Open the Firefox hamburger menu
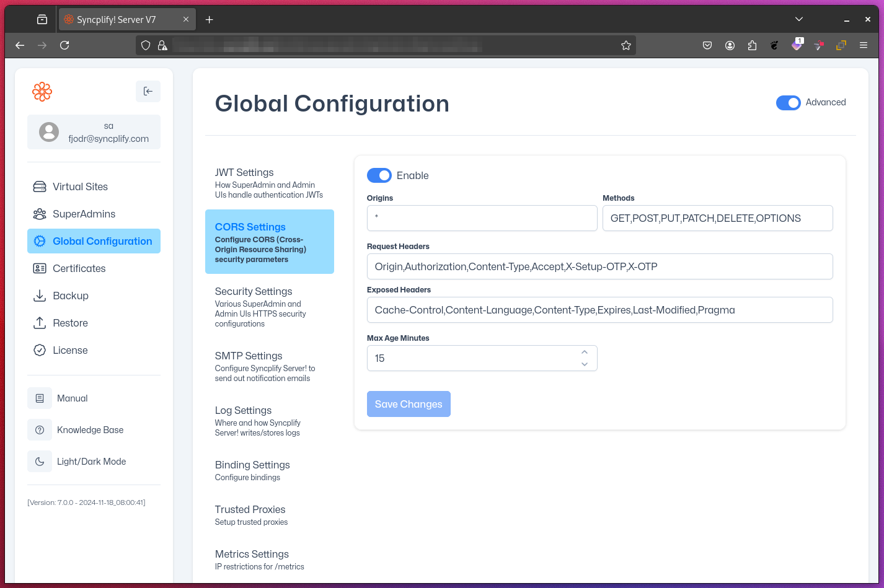The width and height of the screenshot is (884, 588). (x=864, y=45)
